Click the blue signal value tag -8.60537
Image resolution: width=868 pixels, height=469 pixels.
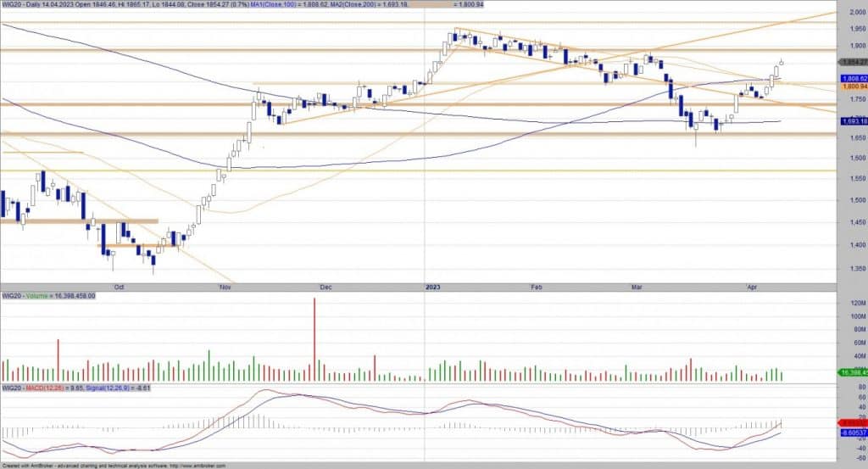(853, 433)
